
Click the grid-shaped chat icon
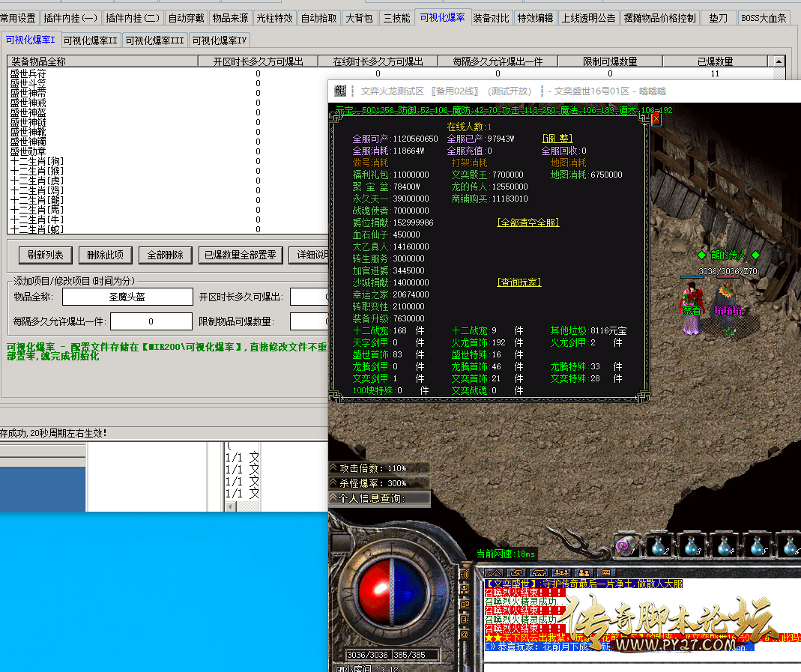(606, 573)
